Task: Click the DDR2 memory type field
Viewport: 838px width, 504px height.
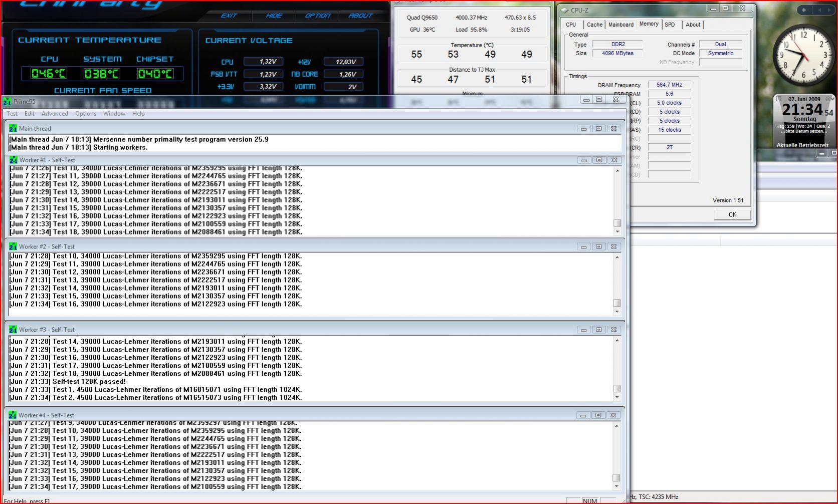Action: tap(617, 44)
